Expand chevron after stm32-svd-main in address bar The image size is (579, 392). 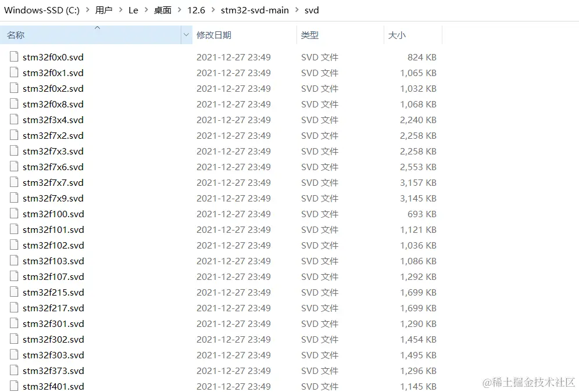[297, 10]
